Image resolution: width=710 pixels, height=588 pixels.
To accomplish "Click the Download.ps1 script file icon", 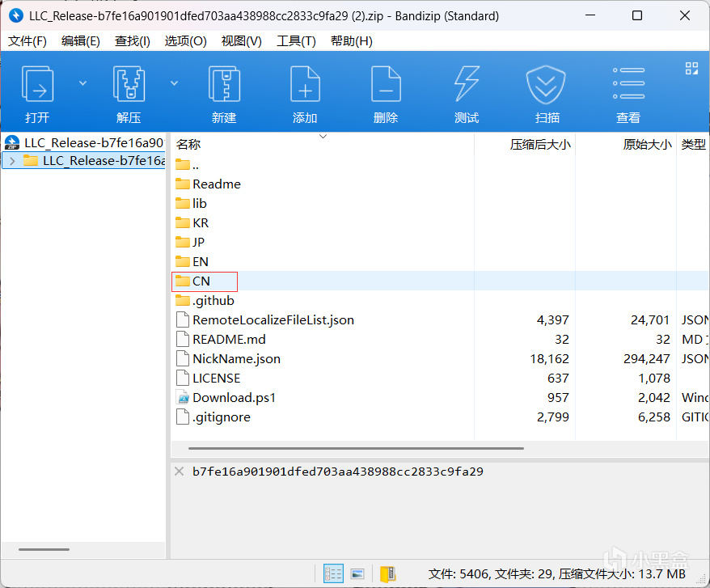I will pyautogui.click(x=183, y=398).
